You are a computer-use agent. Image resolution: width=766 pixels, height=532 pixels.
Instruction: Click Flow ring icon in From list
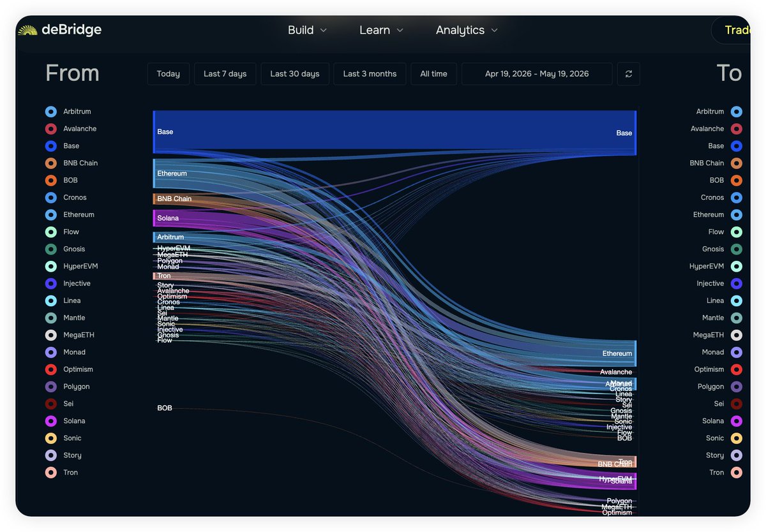(51, 232)
